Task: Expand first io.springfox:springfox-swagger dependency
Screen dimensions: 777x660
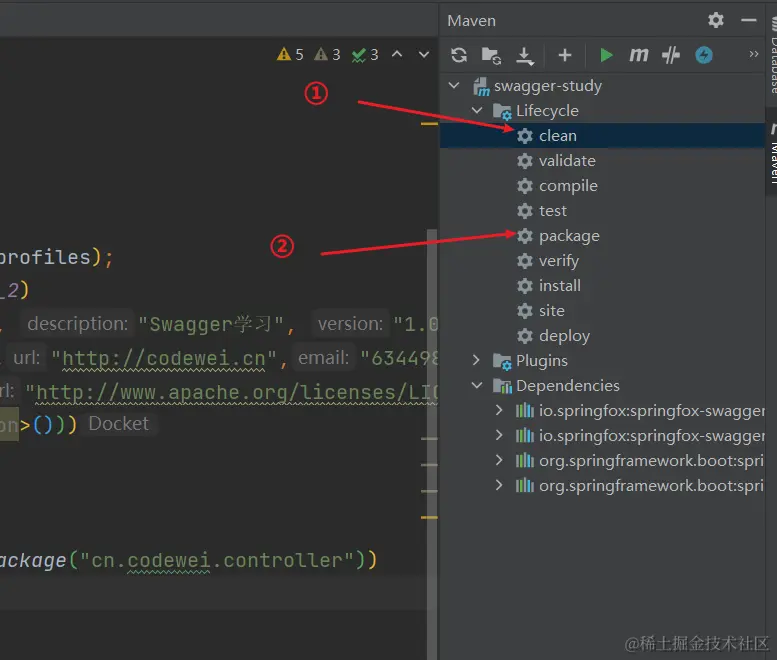Action: [499, 410]
